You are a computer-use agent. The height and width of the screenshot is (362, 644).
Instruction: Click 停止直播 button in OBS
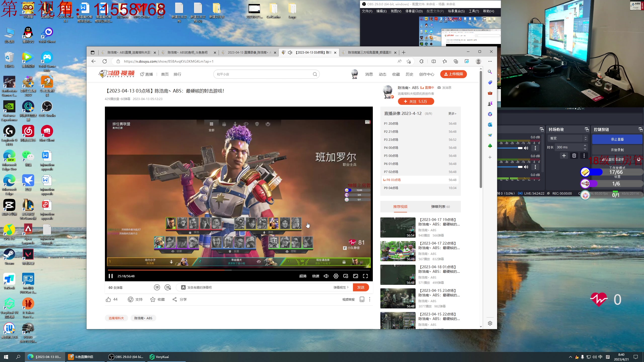point(617,139)
